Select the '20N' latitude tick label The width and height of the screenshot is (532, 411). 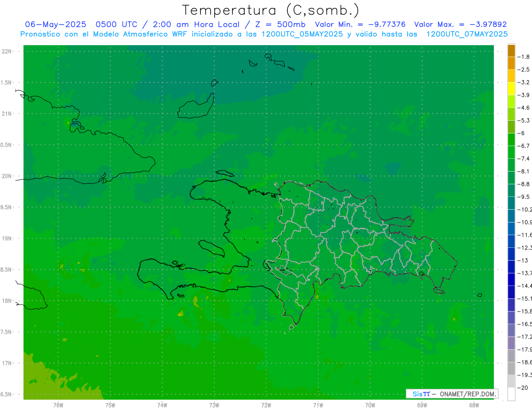pos(7,176)
